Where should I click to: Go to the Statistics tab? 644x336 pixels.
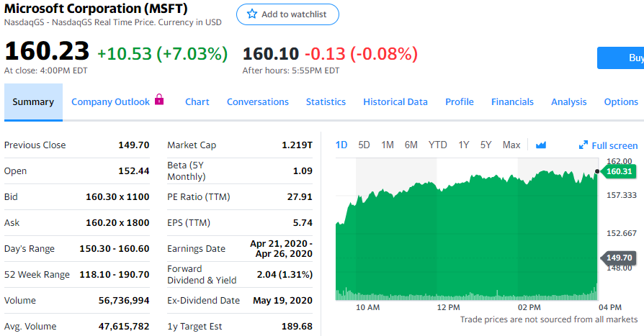[x=326, y=102]
